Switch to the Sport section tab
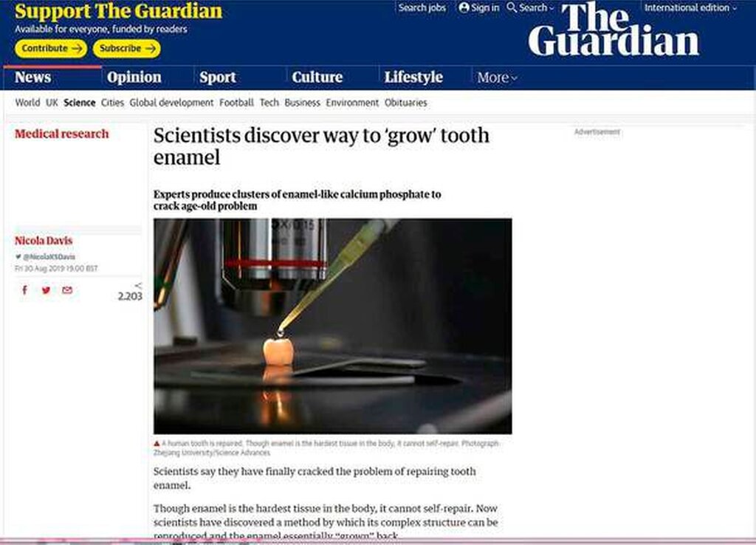The image size is (756, 545). [x=218, y=77]
